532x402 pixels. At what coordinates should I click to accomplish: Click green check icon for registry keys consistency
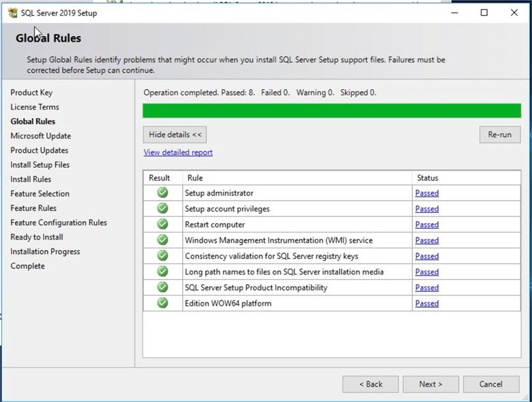pos(162,256)
